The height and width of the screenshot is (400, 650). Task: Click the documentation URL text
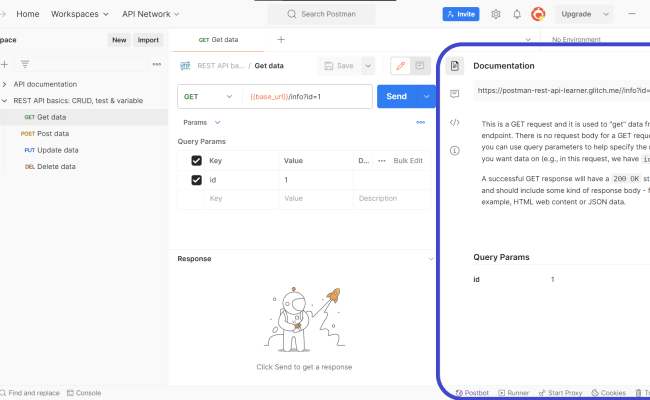tap(563, 90)
